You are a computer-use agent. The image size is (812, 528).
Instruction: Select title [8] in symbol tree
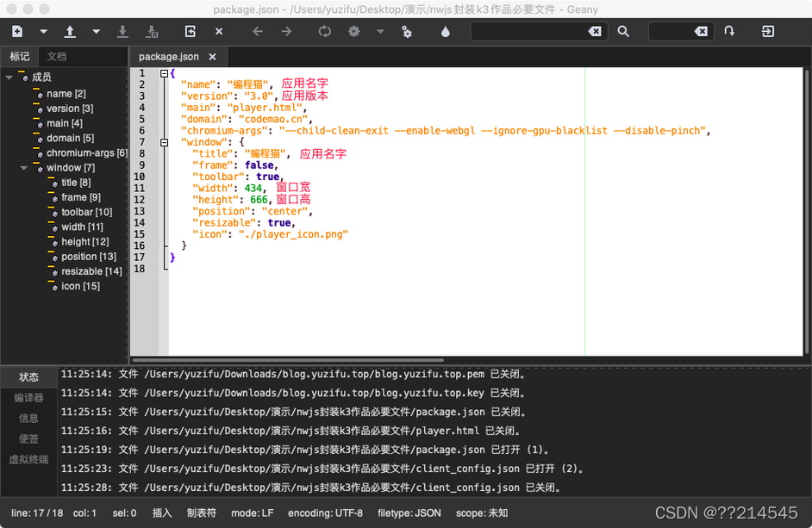click(x=76, y=183)
